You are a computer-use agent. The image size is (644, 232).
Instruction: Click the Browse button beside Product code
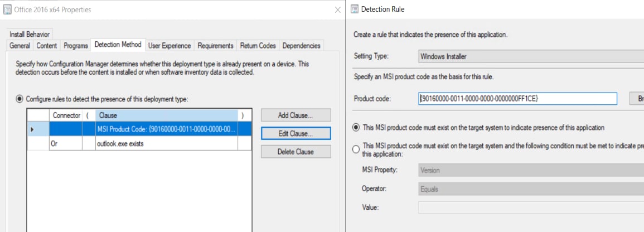click(x=637, y=99)
